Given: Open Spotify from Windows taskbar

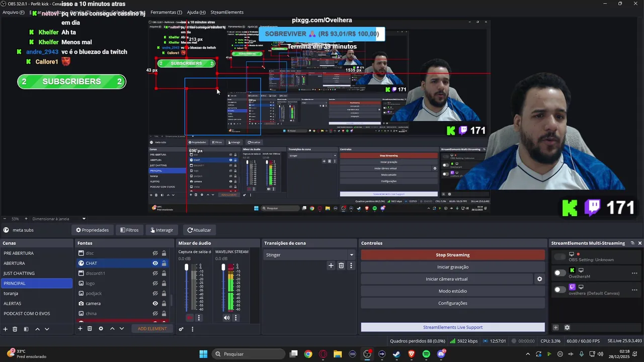Looking at the screenshot, I should (426, 354).
